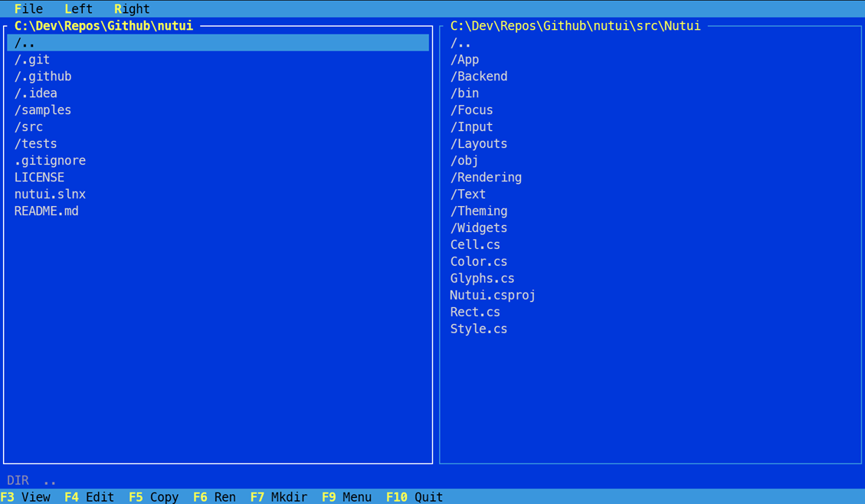865x504 pixels.
Task: Click F9 Menu in the function bar
Action: [346, 497]
